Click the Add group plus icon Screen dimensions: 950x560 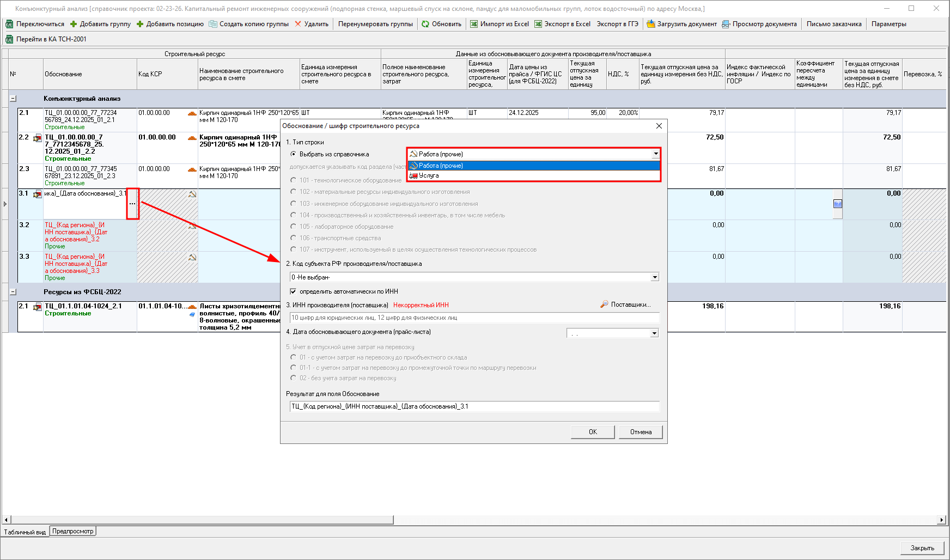tap(74, 24)
